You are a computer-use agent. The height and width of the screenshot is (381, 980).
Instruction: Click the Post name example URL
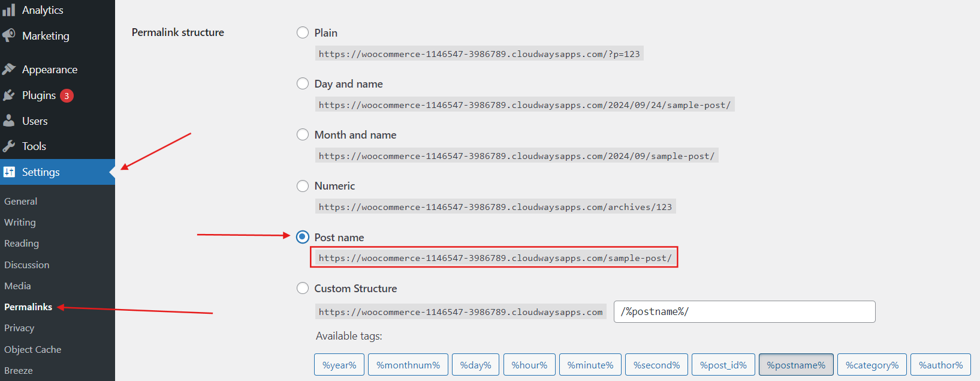point(496,258)
